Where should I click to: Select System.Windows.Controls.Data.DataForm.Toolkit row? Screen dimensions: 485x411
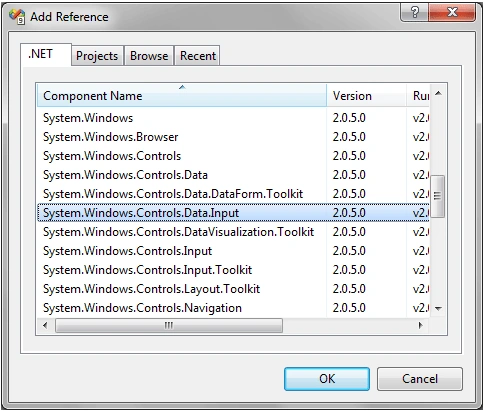(233, 194)
